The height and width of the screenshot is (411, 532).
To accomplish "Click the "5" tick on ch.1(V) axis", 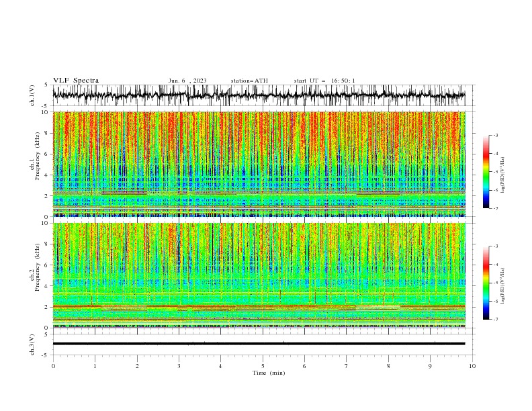I will (46, 85).
